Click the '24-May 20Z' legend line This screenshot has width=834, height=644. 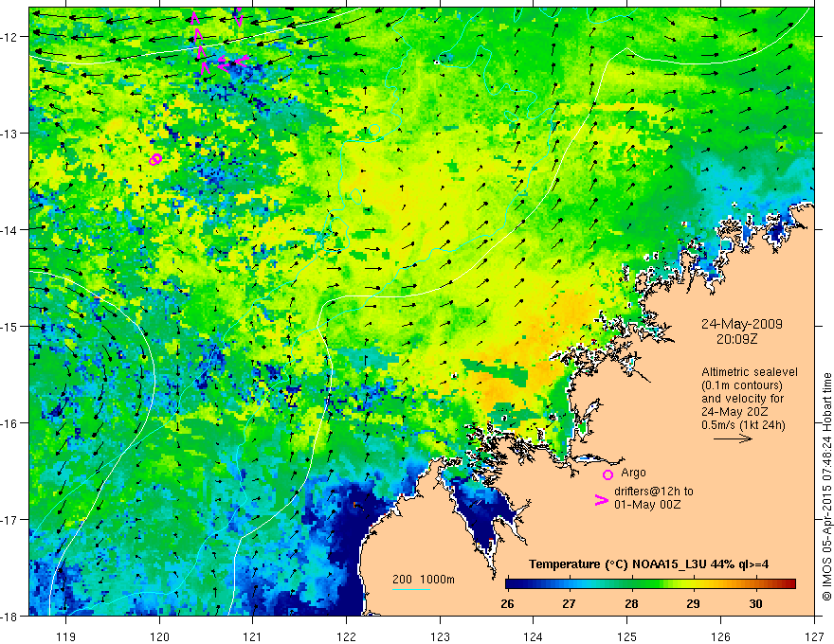[x=734, y=412]
